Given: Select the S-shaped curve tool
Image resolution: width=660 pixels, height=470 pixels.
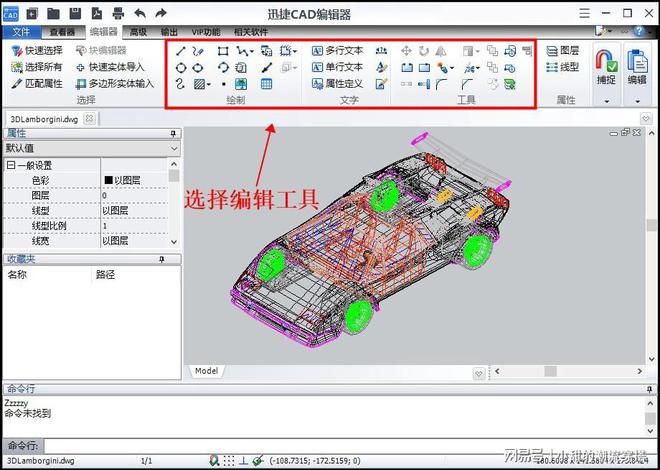Looking at the screenshot, I should [x=181, y=84].
